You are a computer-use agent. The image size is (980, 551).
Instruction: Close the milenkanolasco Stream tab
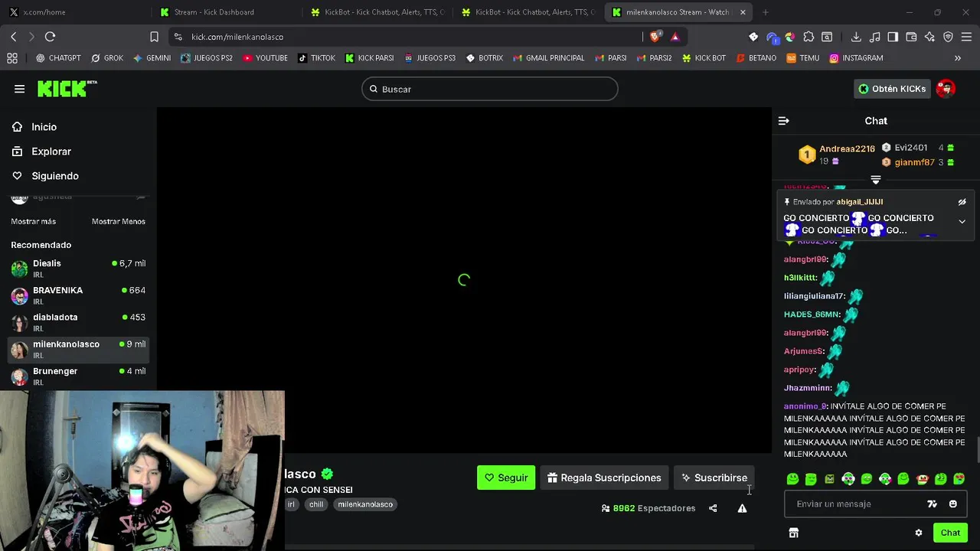click(743, 12)
